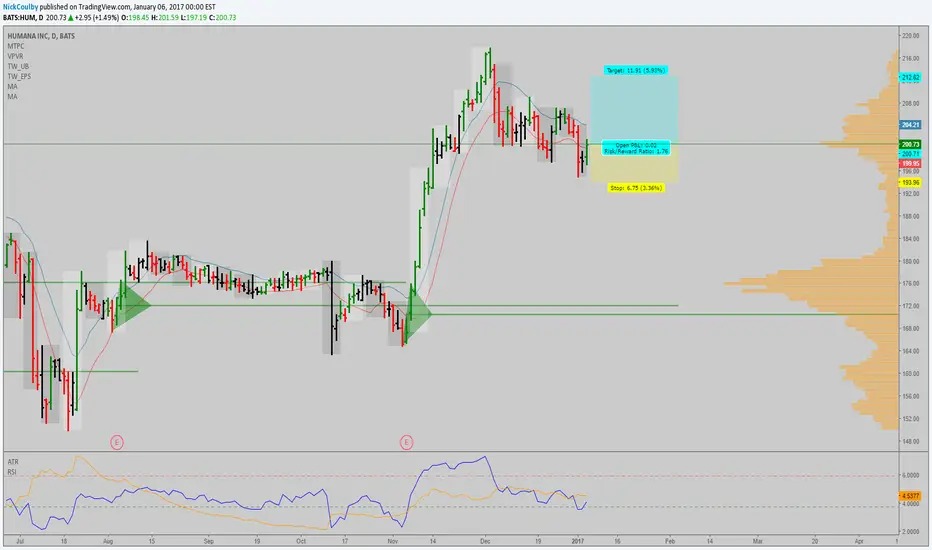Click the 220.00 price scale tick
The width and height of the screenshot is (932, 550).
(911, 36)
